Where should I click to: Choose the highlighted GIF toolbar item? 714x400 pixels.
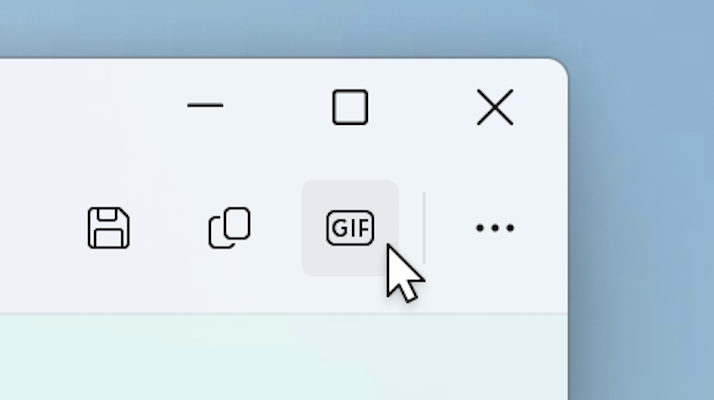point(350,228)
